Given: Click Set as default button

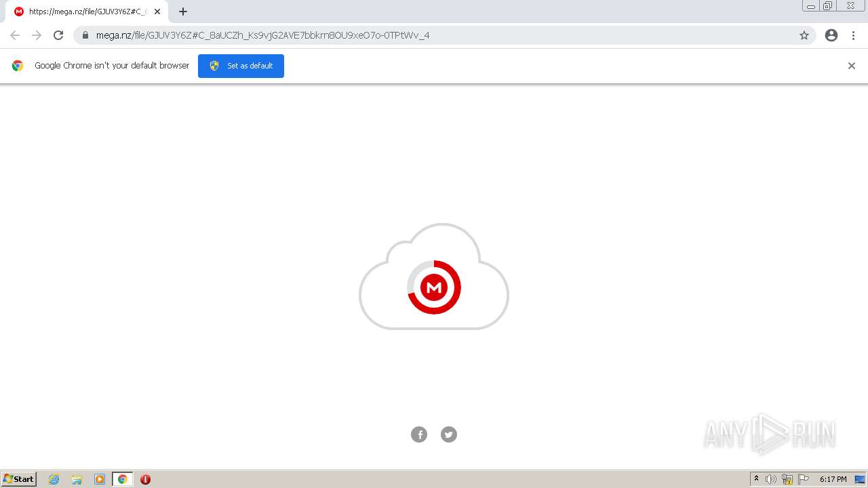Looking at the screenshot, I should click(241, 66).
